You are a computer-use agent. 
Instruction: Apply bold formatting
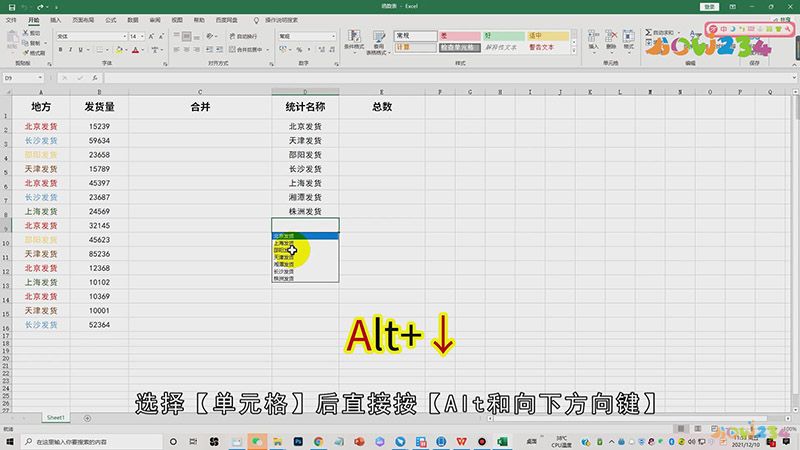pos(60,50)
